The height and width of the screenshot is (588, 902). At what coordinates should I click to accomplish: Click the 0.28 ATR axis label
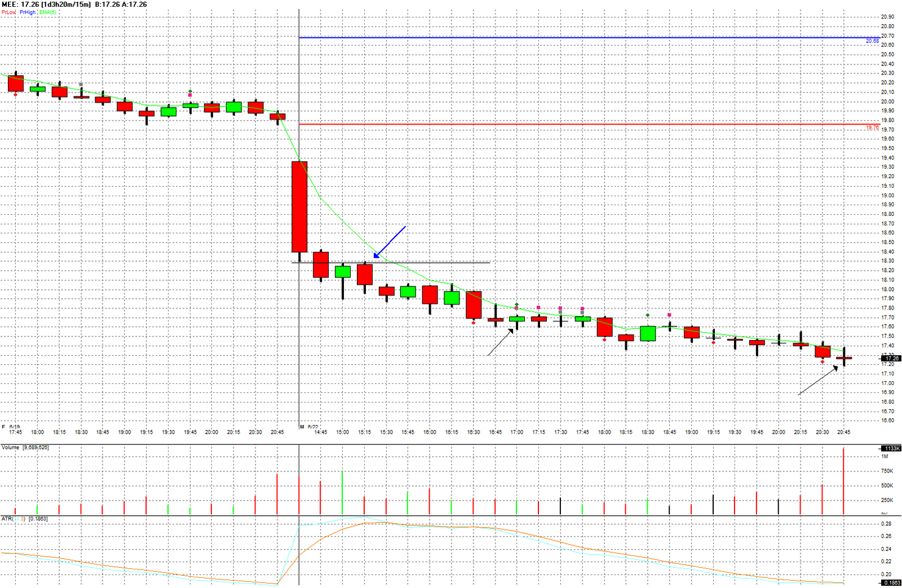point(886,524)
